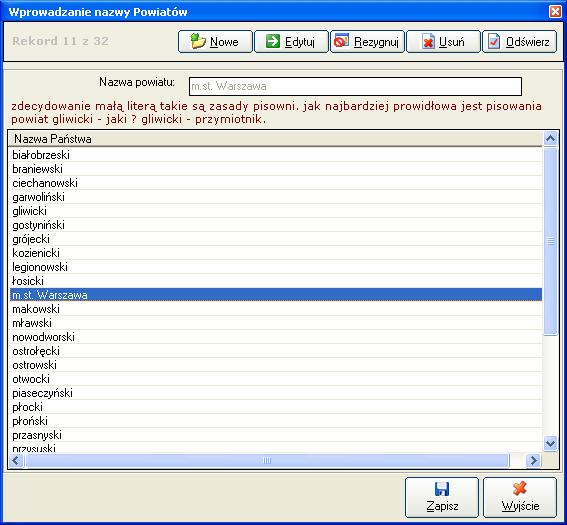Screen dimensions: 567x525
Task: Select the makowski row
Action: coord(275,309)
